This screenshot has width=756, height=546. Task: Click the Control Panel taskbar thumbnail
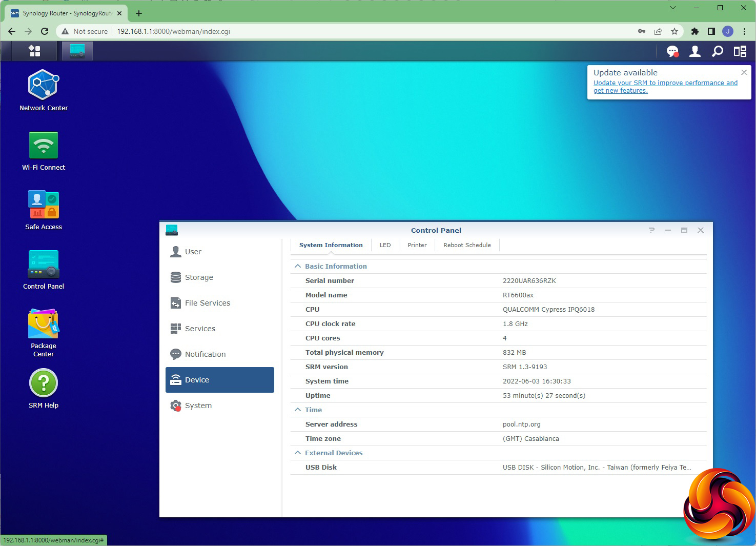(x=77, y=51)
